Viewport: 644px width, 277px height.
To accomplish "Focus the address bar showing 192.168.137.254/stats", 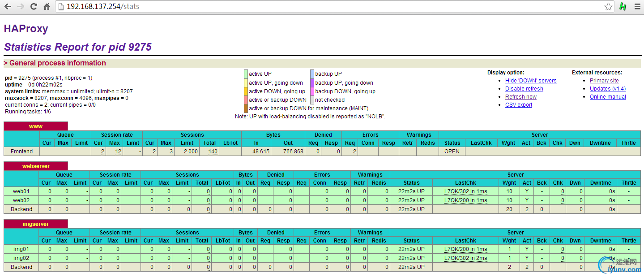I will 336,7.
